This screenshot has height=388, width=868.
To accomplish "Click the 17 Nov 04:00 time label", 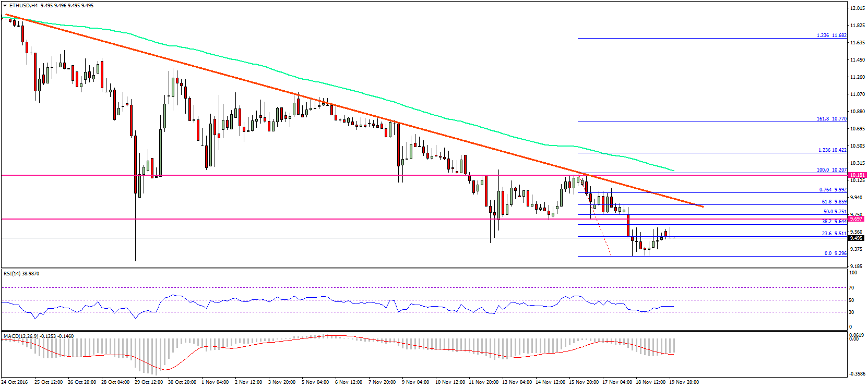I will pyautogui.click(x=617, y=382).
